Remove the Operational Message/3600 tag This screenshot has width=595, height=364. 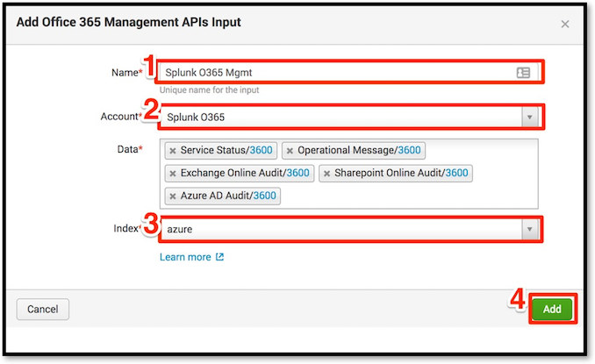tap(290, 151)
